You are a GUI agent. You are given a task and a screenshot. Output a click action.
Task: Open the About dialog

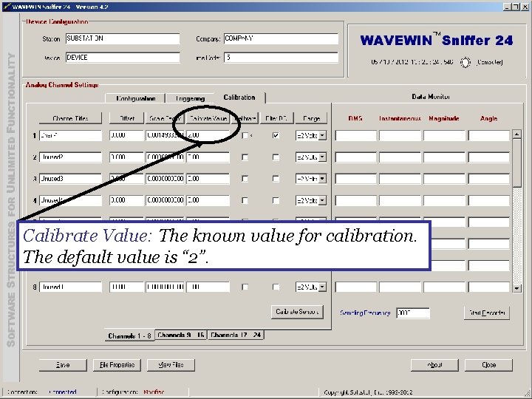pyautogui.click(x=434, y=365)
